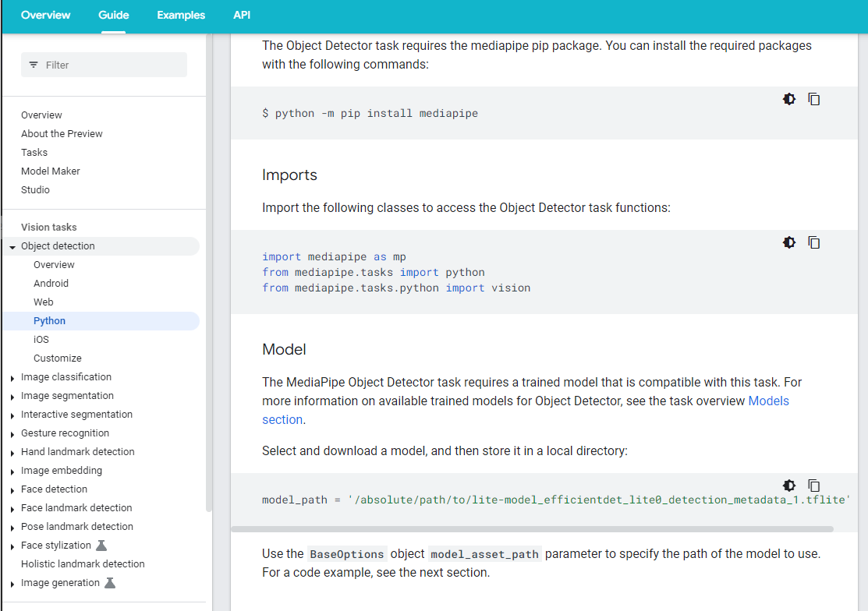Viewport: 868px width, 611px height.
Task: Click the filter icon in sidebar
Action: click(x=34, y=65)
